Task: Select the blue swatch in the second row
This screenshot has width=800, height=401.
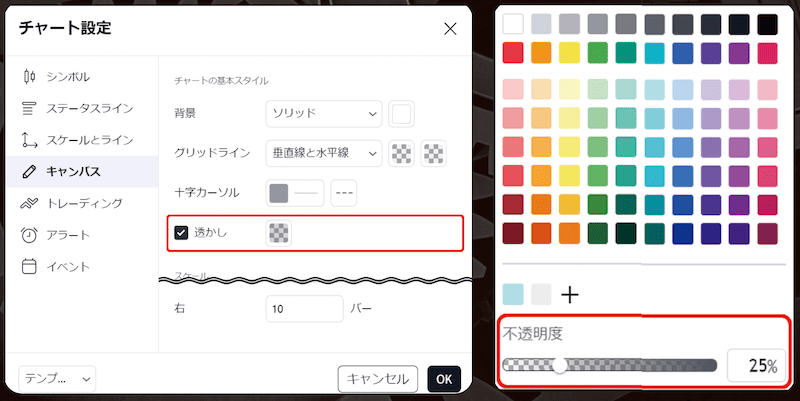Action: 683,53
